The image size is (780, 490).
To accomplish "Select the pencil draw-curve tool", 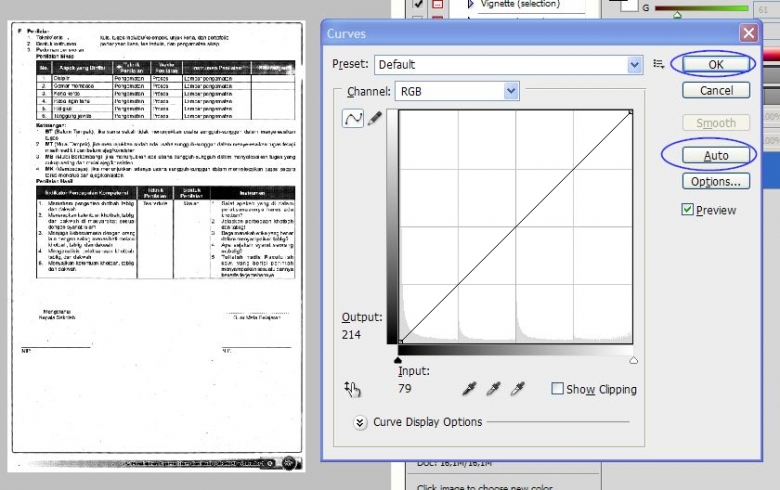I will tap(375, 118).
